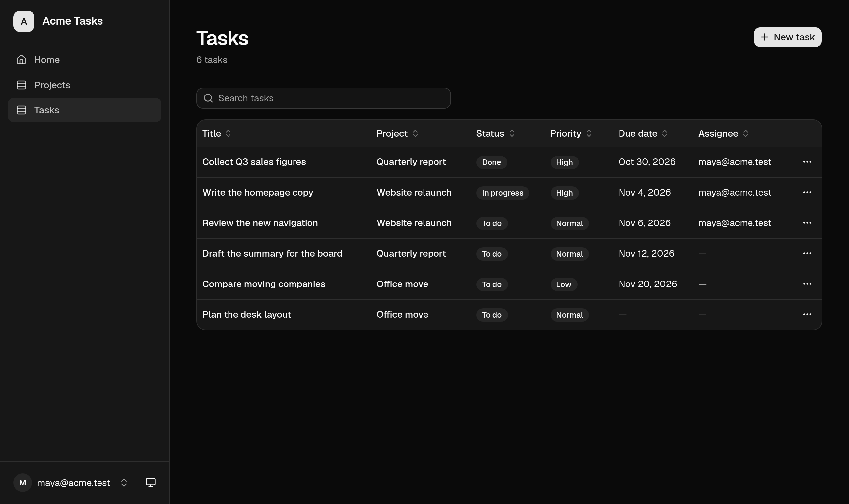
Task: Click the Nov 20, 2026 due date
Action: [648, 284]
